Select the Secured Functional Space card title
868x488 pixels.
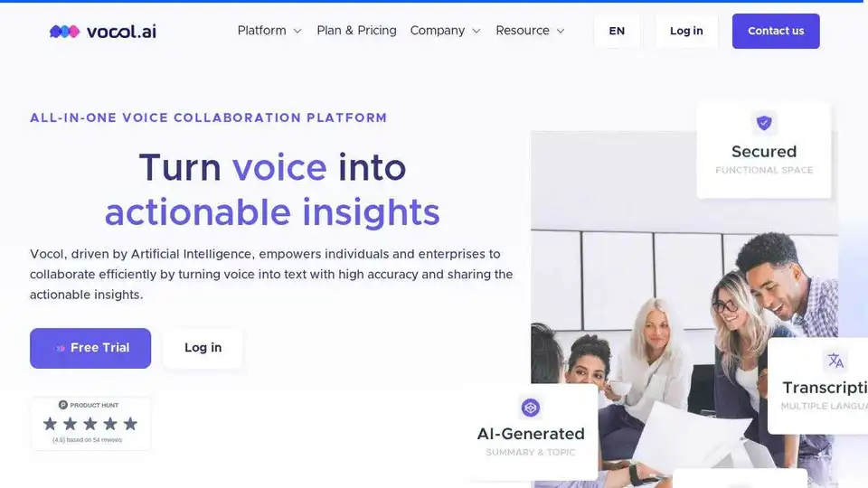click(764, 152)
